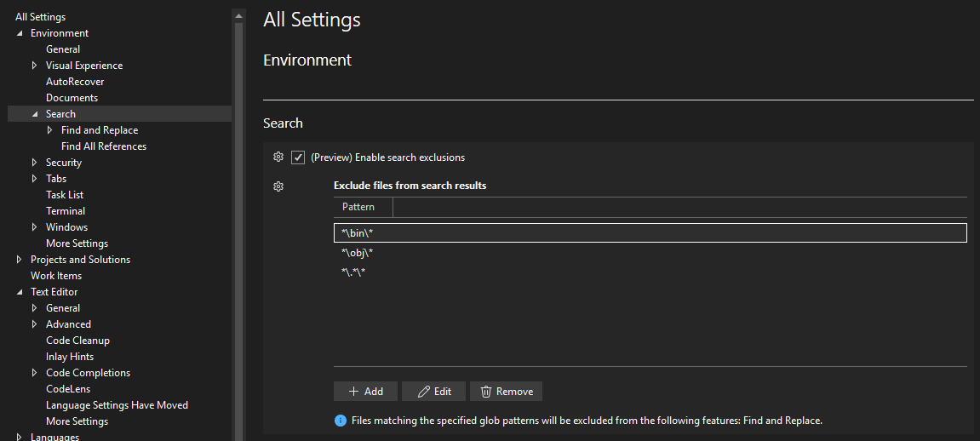
Task: Click the blue info icon near glob note
Action: click(x=341, y=421)
